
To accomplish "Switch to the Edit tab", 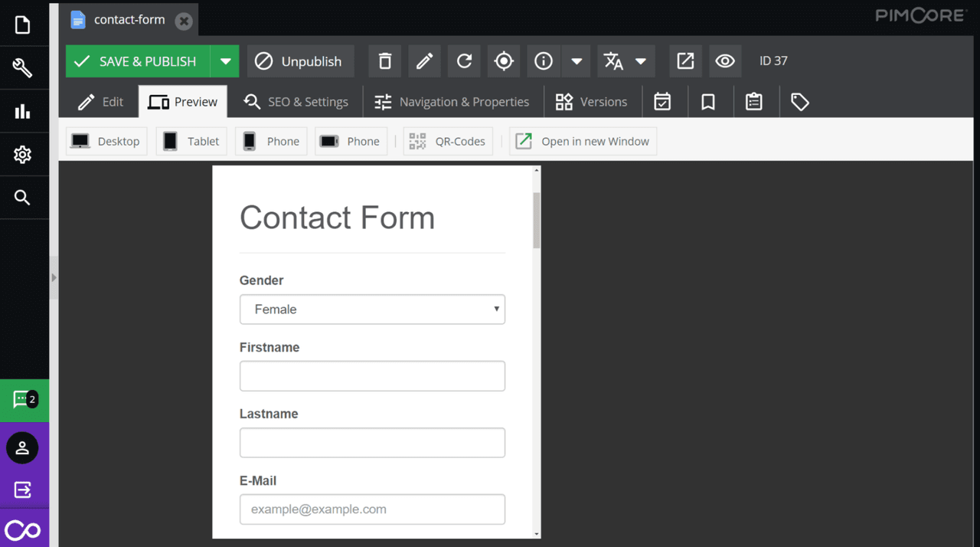I will point(100,102).
